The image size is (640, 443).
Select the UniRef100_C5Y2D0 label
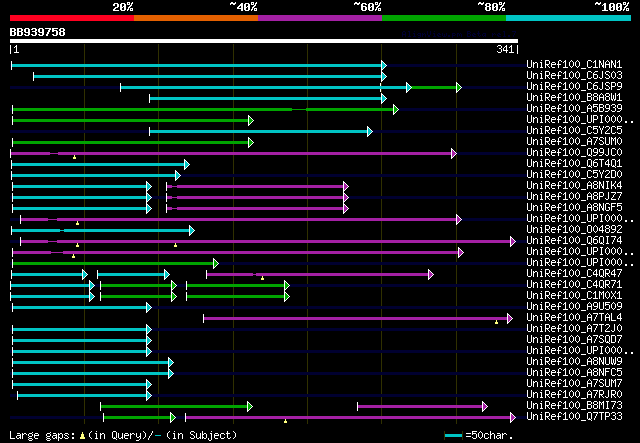click(x=574, y=174)
